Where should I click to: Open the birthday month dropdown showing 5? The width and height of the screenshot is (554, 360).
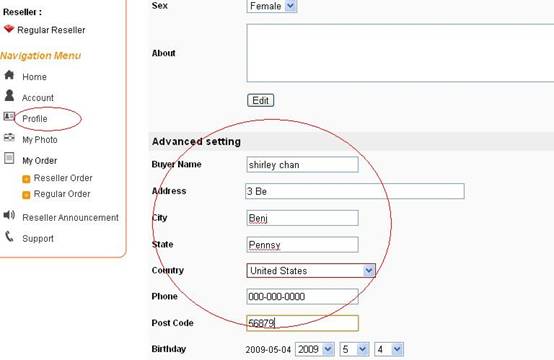354,349
